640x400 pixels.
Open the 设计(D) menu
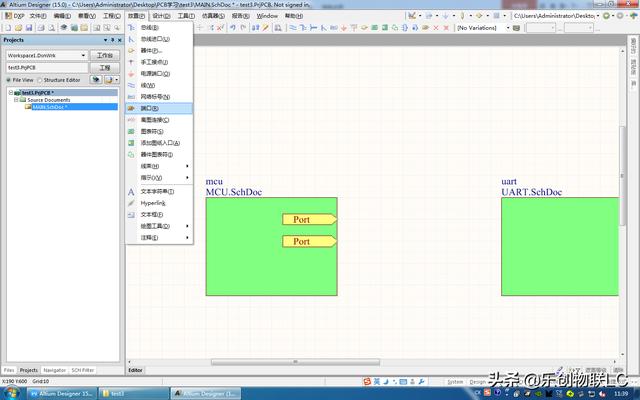(x=161, y=16)
